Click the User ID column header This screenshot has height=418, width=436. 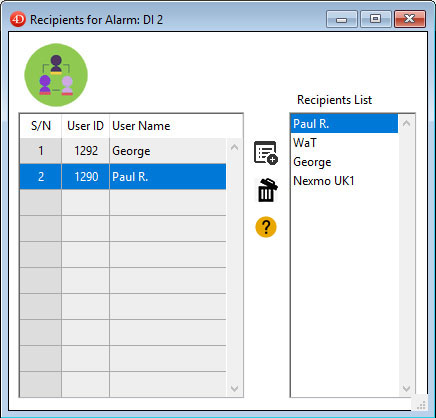85,126
